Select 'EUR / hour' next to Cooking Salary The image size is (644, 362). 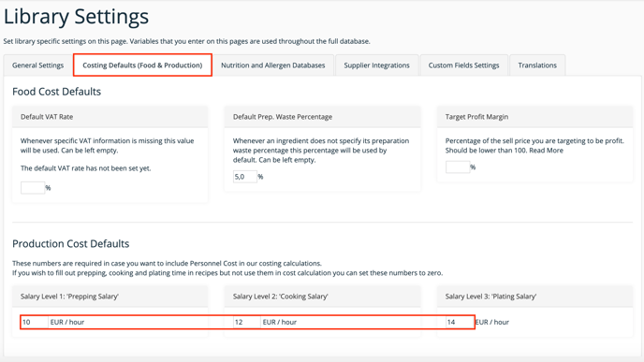click(x=280, y=322)
